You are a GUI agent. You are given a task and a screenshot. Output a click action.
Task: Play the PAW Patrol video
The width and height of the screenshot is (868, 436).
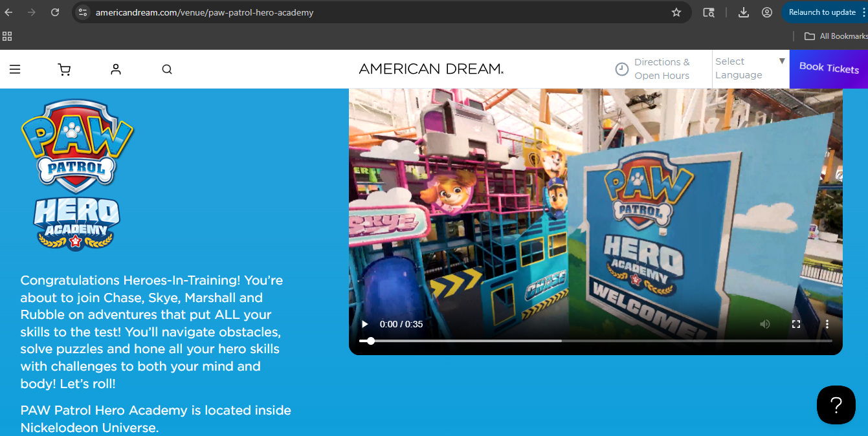tap(365, 324)
